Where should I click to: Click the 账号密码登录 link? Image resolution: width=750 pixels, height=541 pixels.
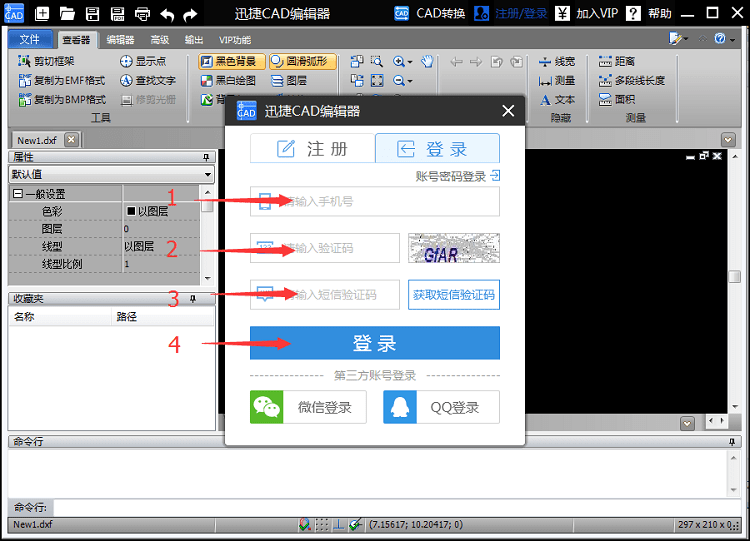(x=457, y=176)
